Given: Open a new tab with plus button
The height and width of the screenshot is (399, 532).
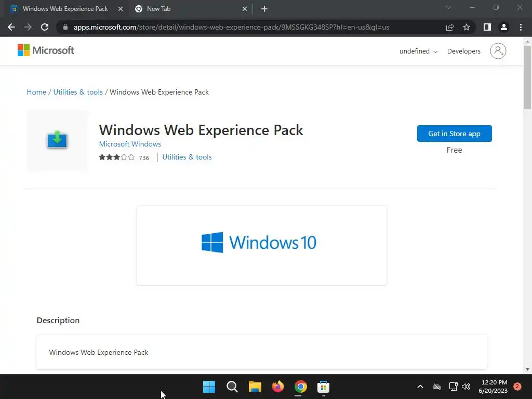Looking at the screenshot, I should tap(264, 9).
